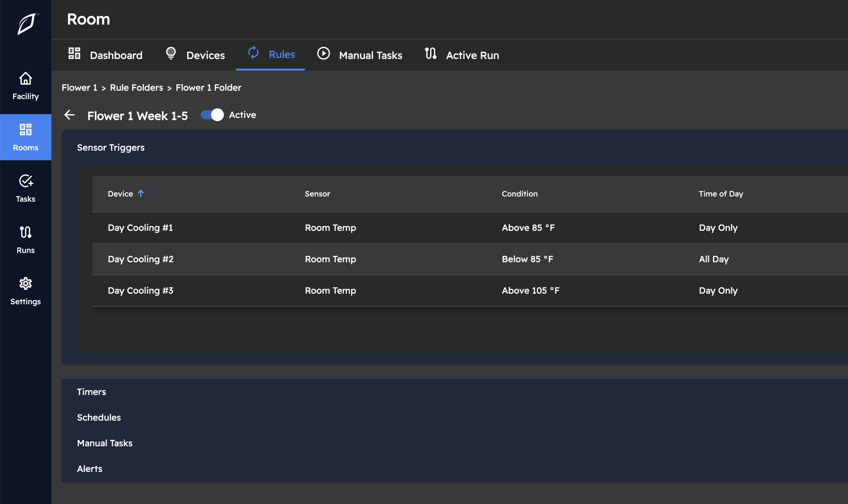This screenshot has width=848, height=504.
Task: Expand the Timers section
Action: (x=92, y=392)
